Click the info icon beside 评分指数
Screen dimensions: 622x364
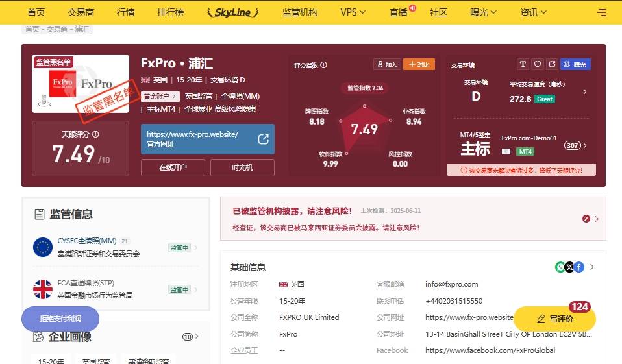tap(324, 65)
